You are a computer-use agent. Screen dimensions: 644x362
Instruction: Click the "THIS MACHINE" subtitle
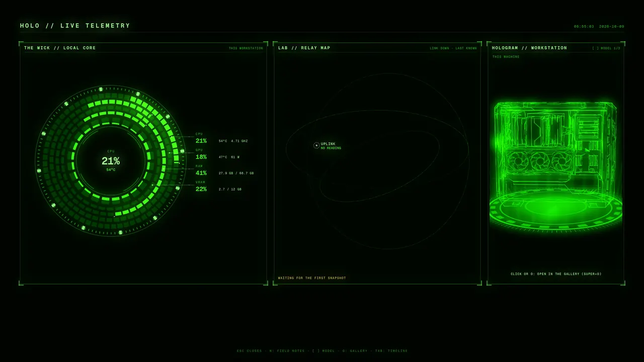tap(506, 57)
